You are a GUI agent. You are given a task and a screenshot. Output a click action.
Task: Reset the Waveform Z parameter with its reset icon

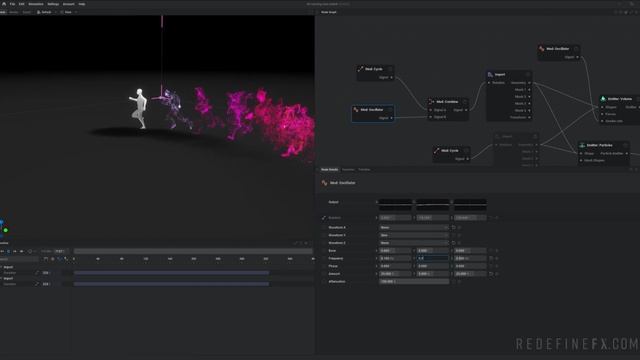(x=453, y=243)
